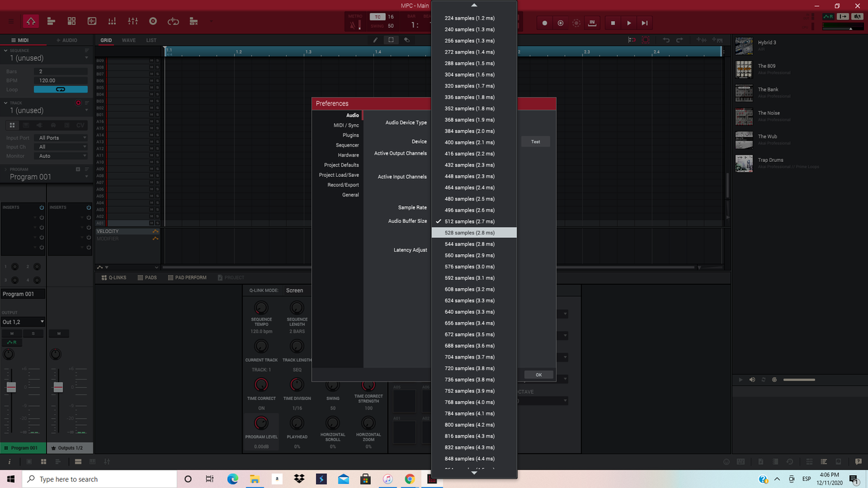
Task: Select the Plugins preferences category
Action: pyautogui.click(x=351, y=136)
